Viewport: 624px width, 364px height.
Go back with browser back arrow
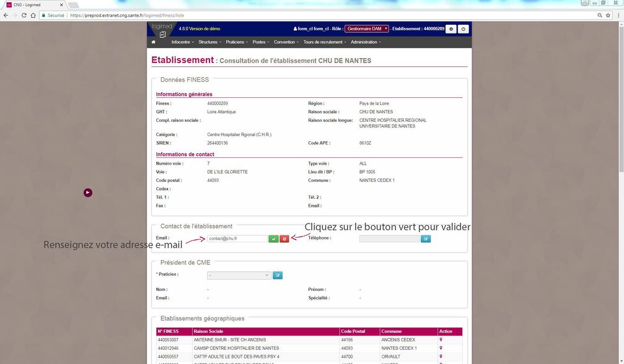coord(6,15)
